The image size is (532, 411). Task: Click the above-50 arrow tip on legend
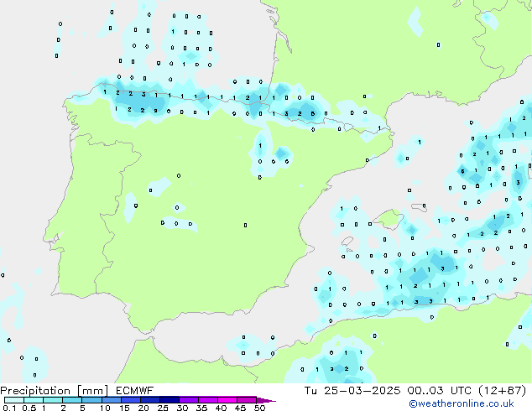(x=266, y=400)
